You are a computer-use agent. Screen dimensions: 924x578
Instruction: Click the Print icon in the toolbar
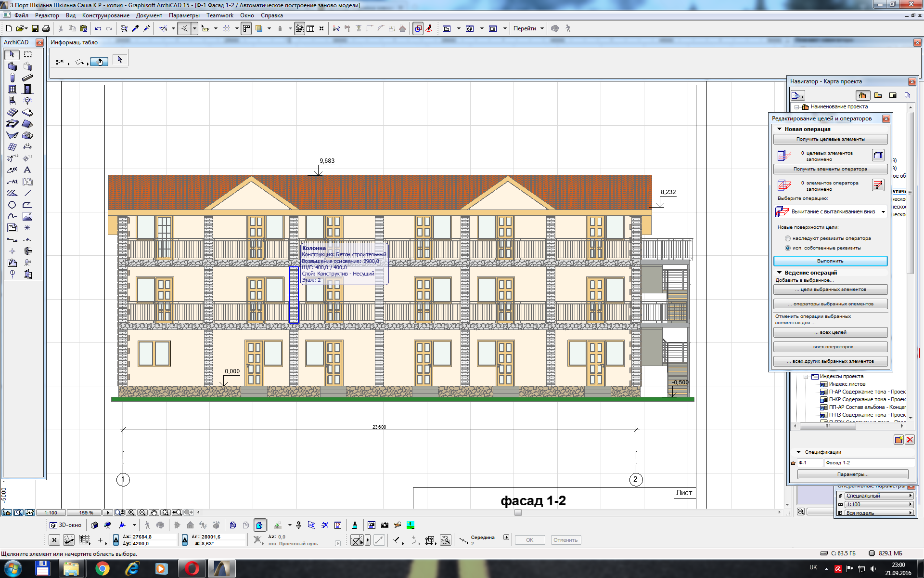[46, 28]
